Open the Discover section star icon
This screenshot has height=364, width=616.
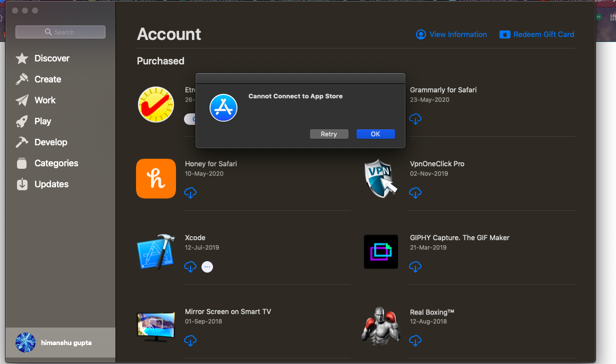click(x=22, y=58)
